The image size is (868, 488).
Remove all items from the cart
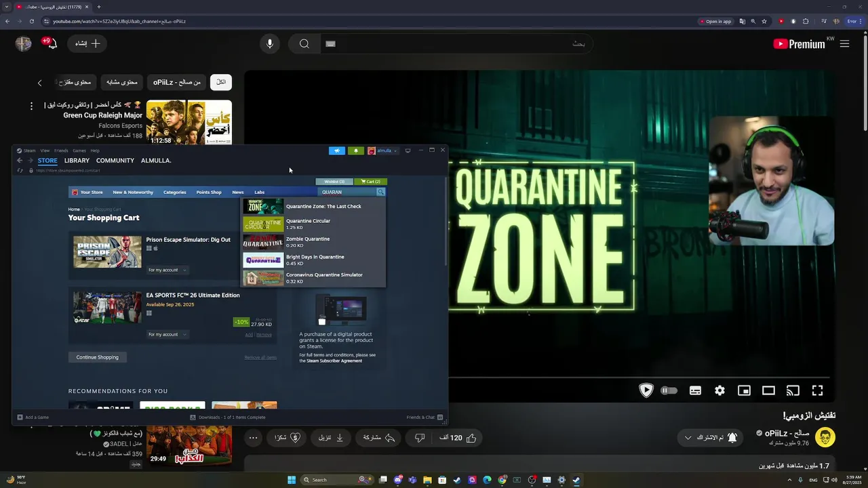click(260, 357)
